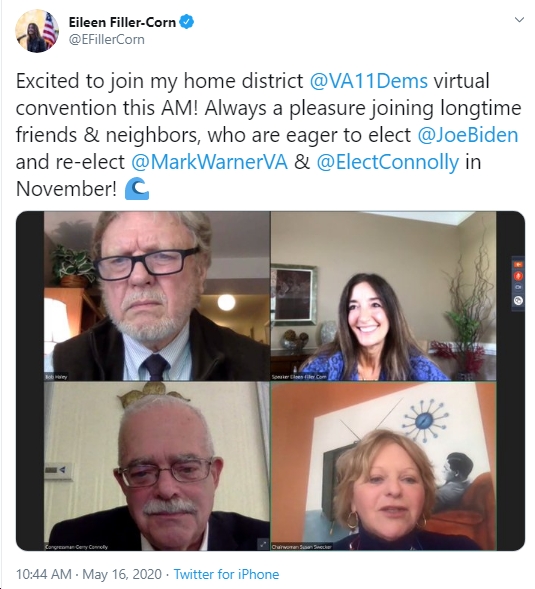Toggle the camera button in sidebar
This screenshot has height=589, width=535.
[x=518, y=287]
